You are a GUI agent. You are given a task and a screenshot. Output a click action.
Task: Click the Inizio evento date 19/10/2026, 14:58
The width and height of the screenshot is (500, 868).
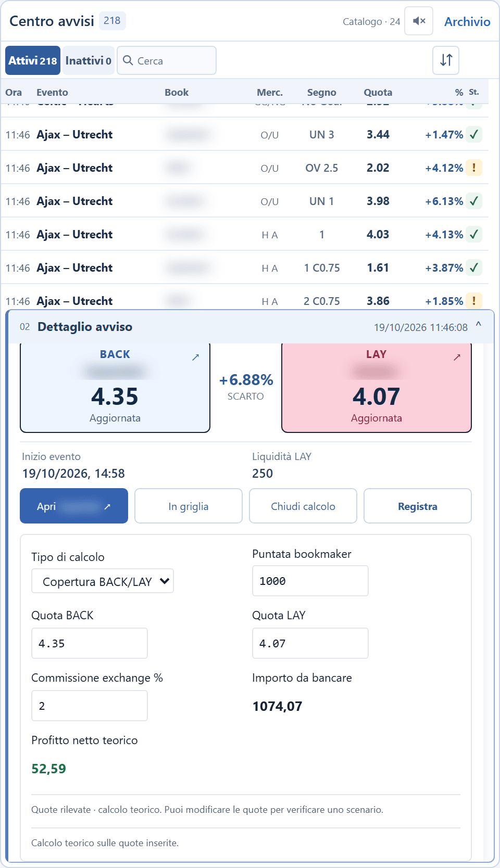point(73,473)
